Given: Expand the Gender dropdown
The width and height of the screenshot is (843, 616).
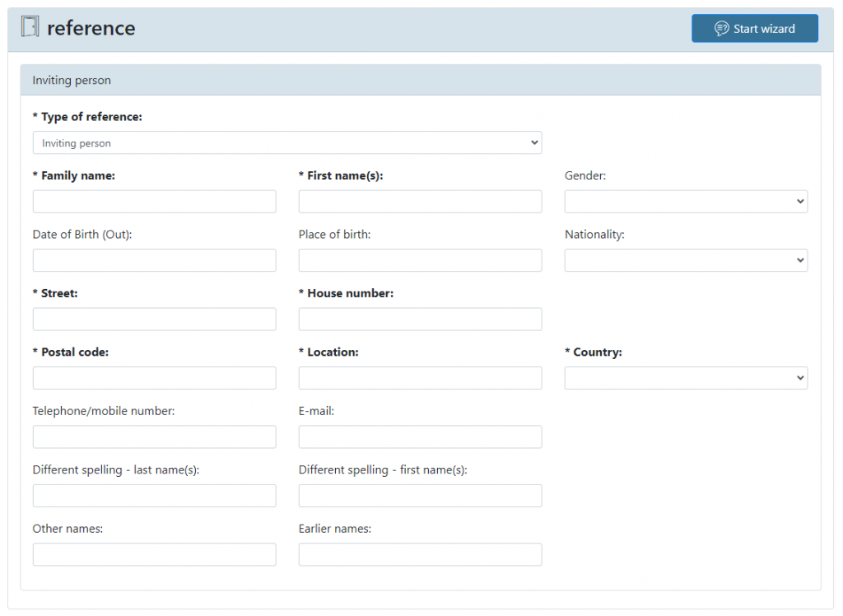Looking at the screenshot, I should 686,202.
